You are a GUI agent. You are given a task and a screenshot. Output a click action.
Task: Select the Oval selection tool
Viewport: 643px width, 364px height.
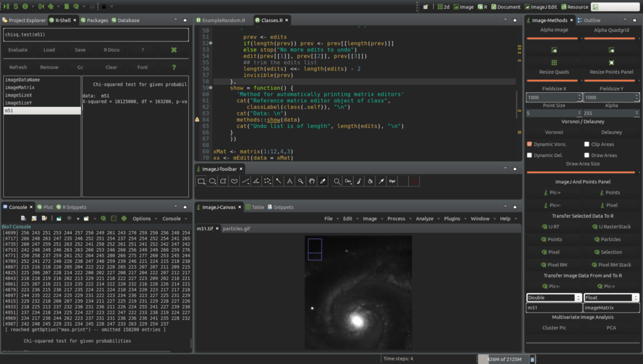212,181
